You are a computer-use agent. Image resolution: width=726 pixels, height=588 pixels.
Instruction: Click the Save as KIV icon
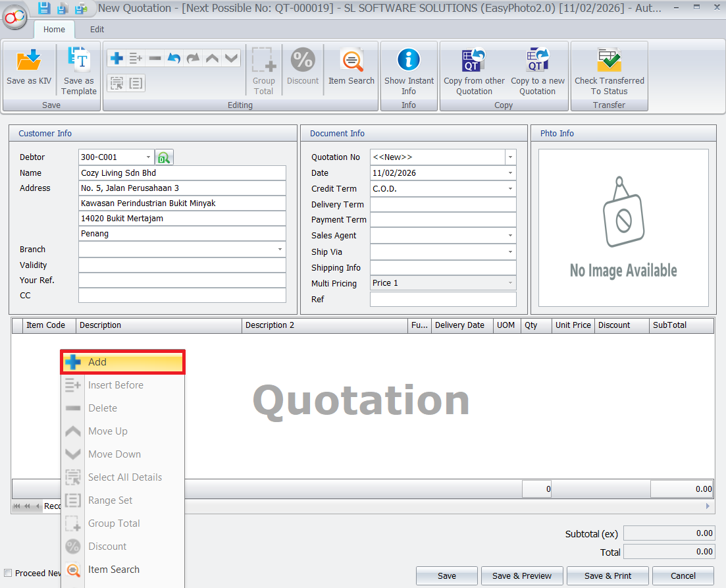pyautogui.click(x=29, y=62)
